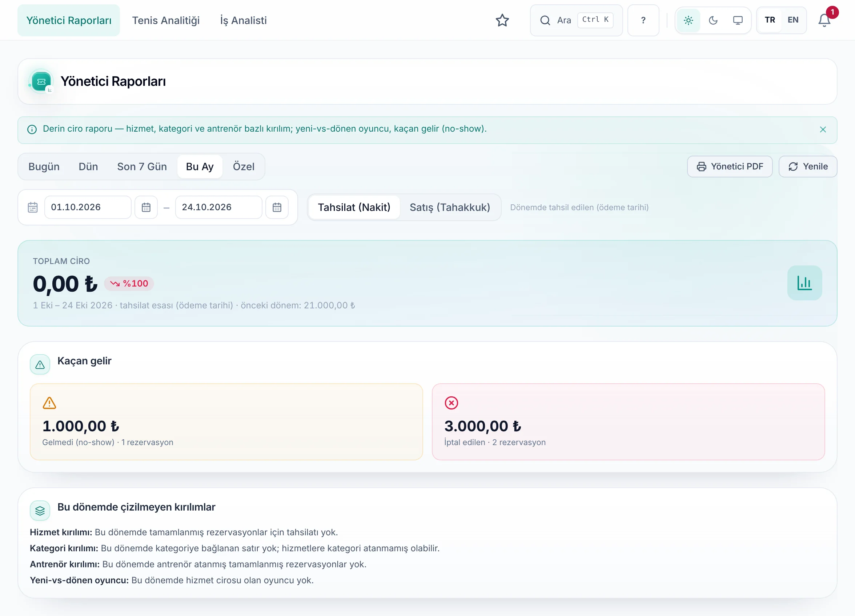Dismiss the info banner with X
855x616 pixels.
coord(823,130)
